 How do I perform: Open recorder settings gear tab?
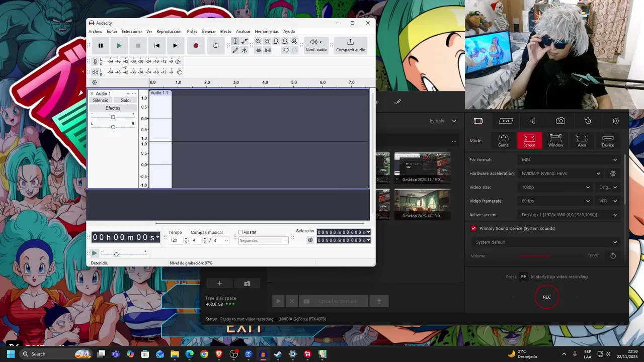pos(615,121)
